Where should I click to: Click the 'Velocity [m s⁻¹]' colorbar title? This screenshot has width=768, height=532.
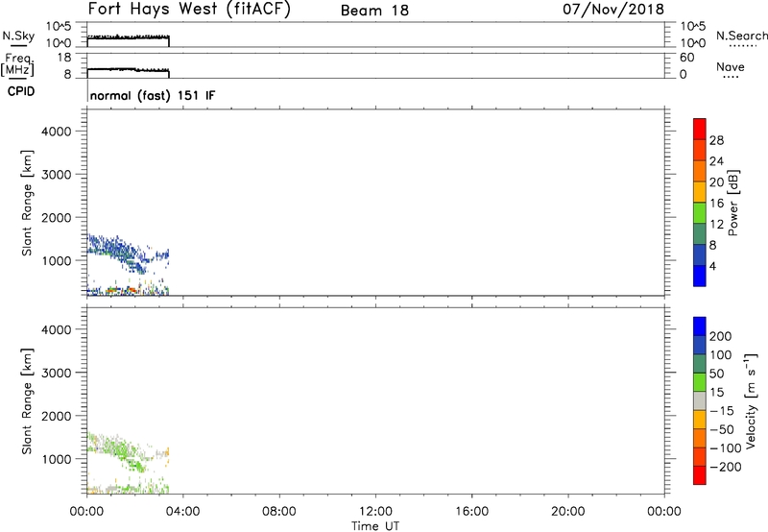pyautogui.click(x=751, y=400)
